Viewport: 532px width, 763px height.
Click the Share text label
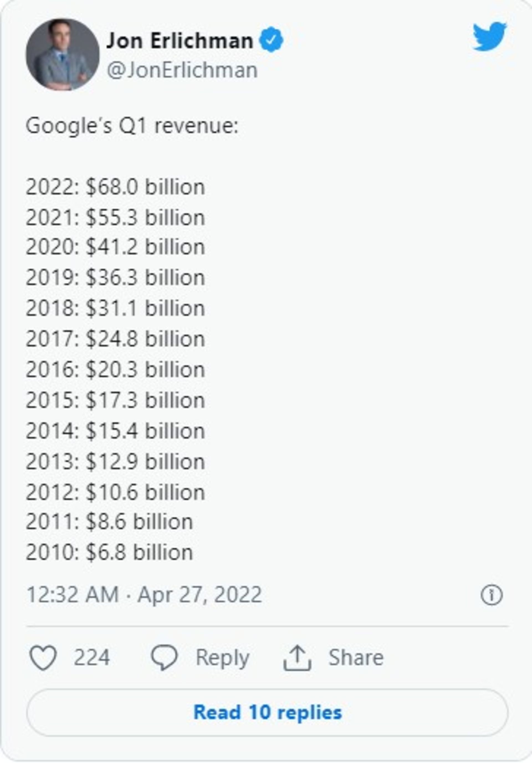(356, 657)
